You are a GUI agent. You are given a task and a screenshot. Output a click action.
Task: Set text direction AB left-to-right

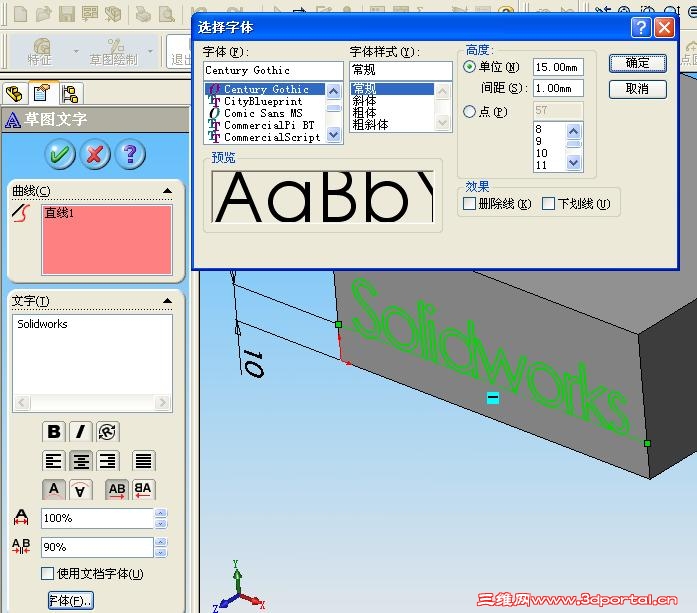116,489
